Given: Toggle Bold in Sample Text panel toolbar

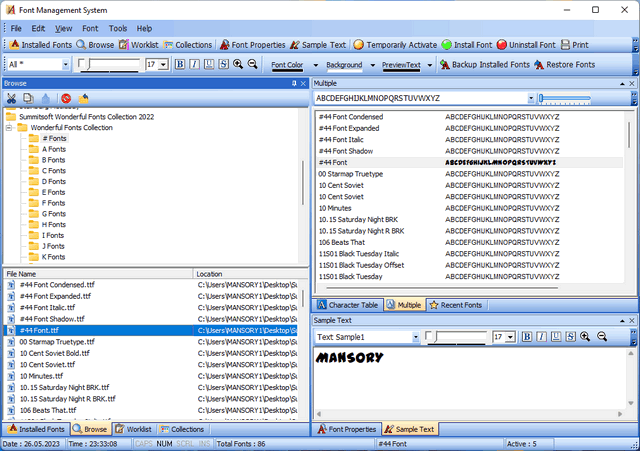Looking at the screenshot, I should click(x=527, y=337).
